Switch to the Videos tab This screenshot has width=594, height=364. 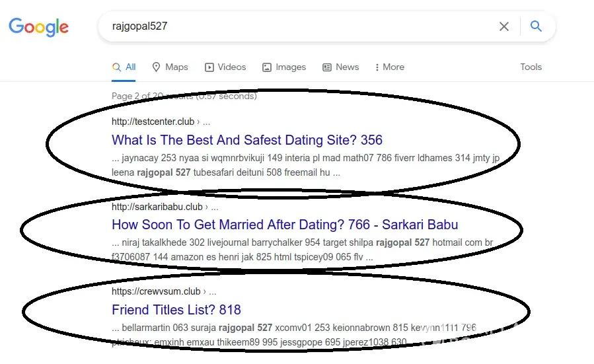(x=225, y=67)
